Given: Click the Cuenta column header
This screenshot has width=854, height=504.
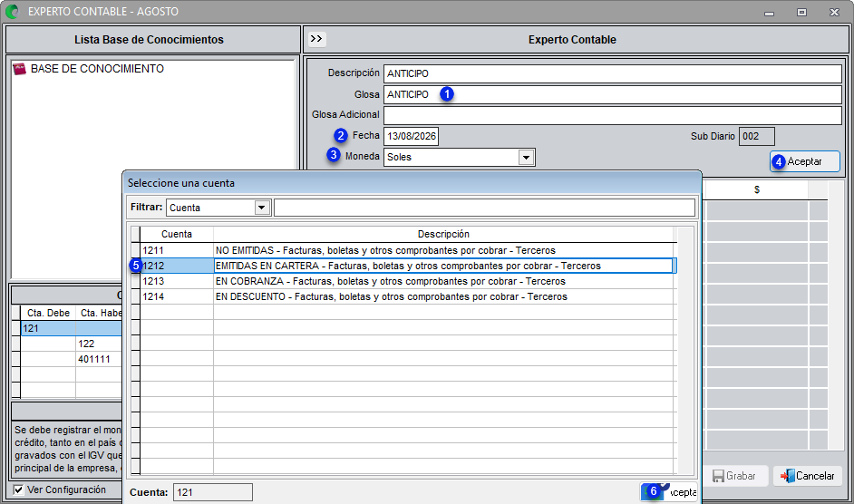Looking at the screenshot, I should pos(177,234).
